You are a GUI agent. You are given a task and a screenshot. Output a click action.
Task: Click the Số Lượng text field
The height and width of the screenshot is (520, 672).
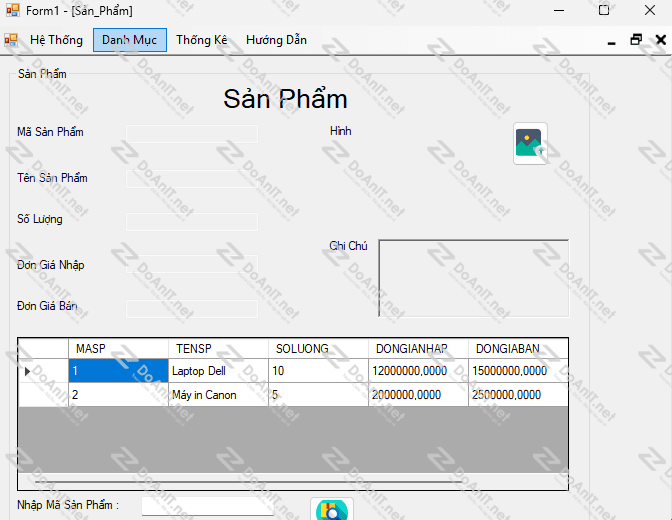click(192, 222)
